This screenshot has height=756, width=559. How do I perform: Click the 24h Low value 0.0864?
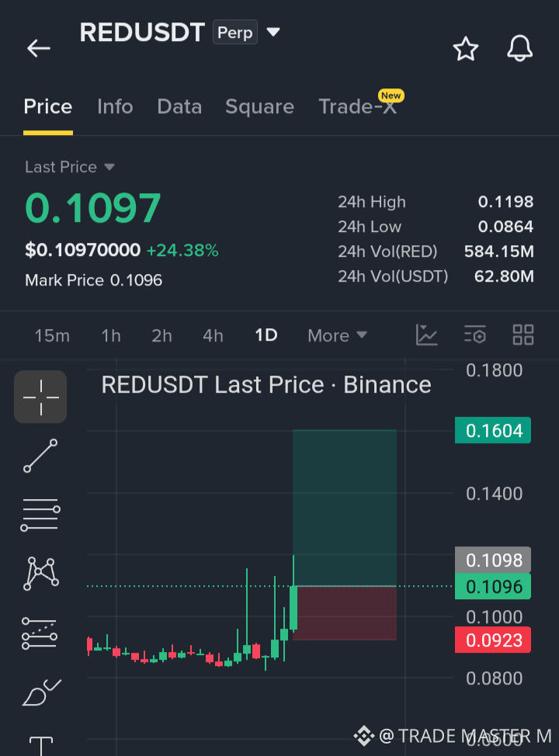pos(505,227)
